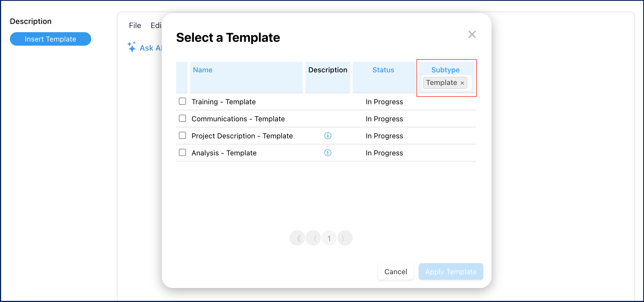Select page 1 in pagination

pos(329,238)
